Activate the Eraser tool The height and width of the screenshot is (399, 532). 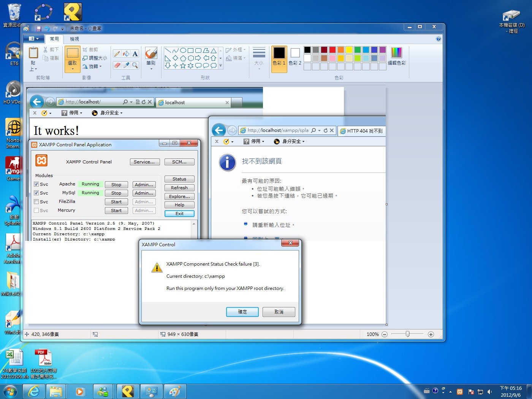click(117, 65)
